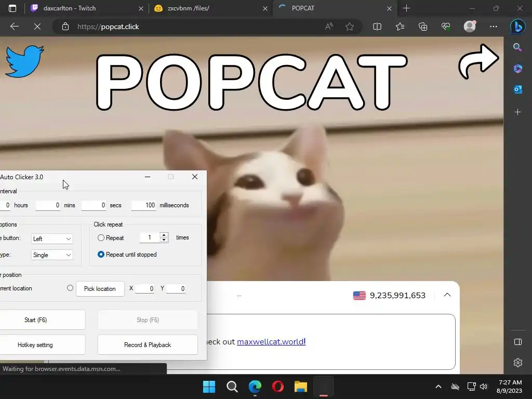Open split screen icon in toolbar
This screenshot has width=532, height=399.
click(377, 26)
